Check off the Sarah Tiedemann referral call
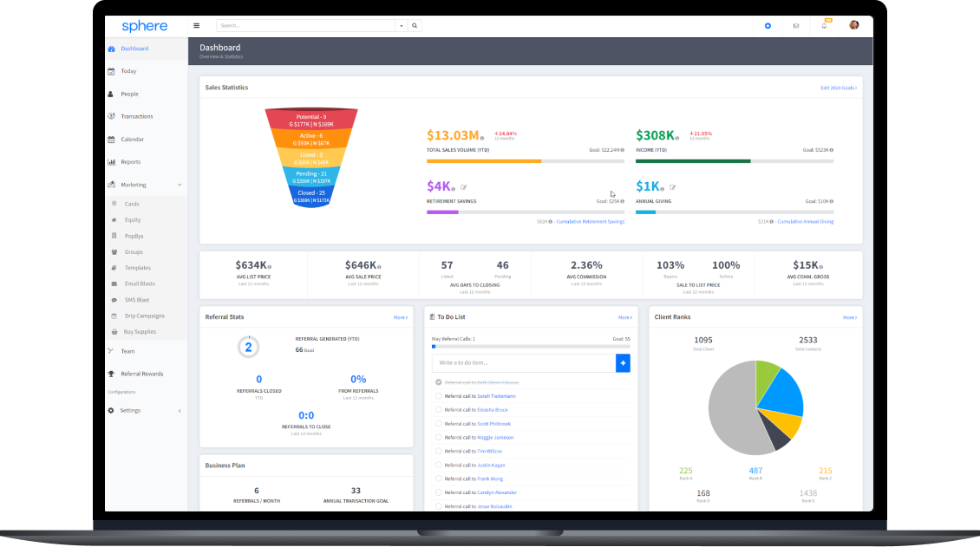The image size is (980, 547). pyautogui.click(x=438, y=396)
